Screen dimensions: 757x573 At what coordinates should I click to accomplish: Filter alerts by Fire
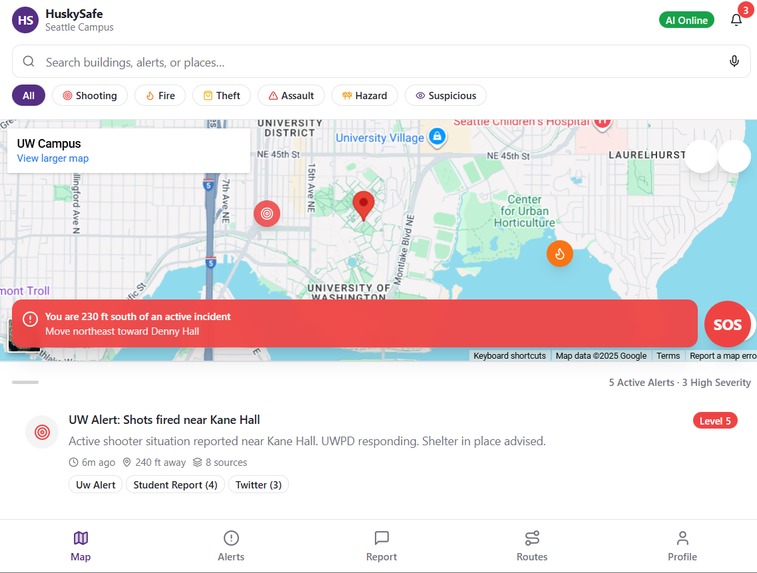tap(160, 96)
